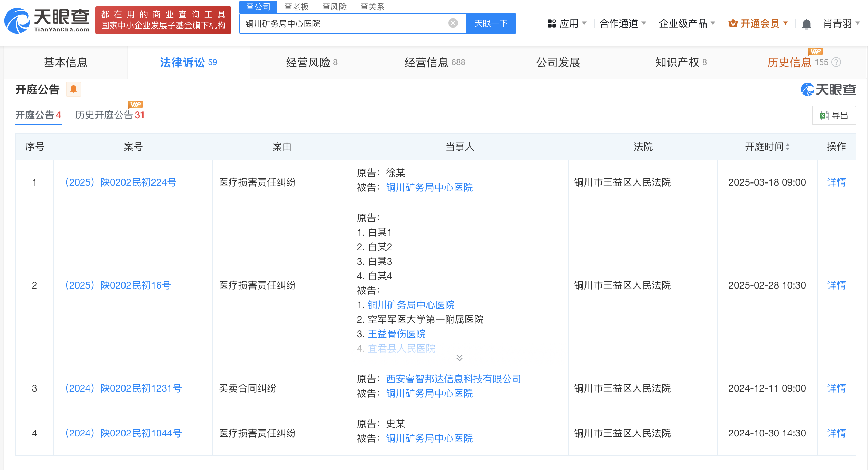The image size is (868, 470).
Task: Expand the full party list in row 2
Action: [x=459, y=358]
